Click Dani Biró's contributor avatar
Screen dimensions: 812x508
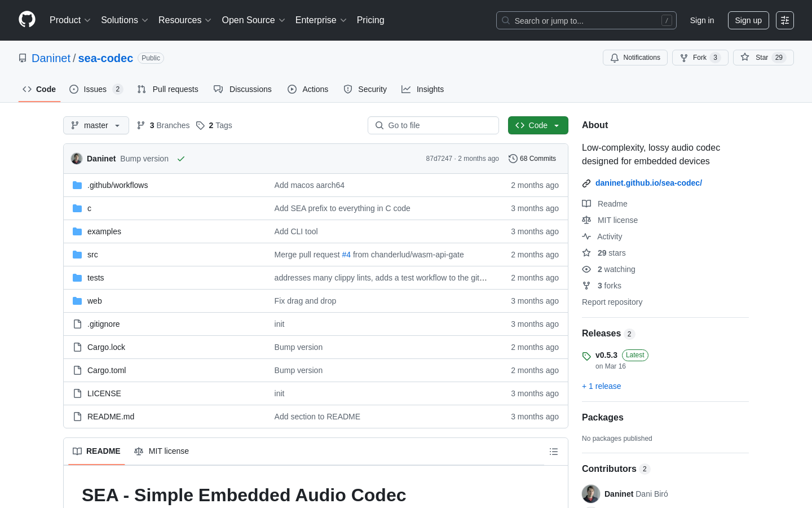pos(591,494)
